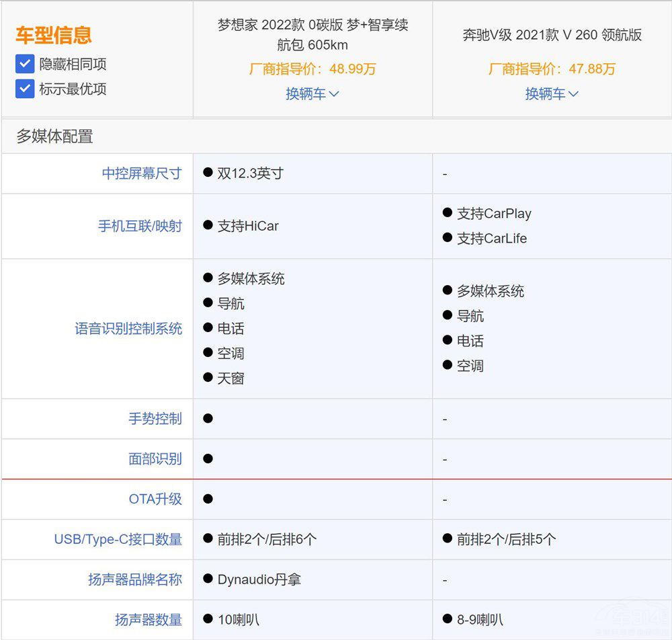Click the chevron next to left 换辆车
This screenshot has height=640, width=672.
point(333,93)
